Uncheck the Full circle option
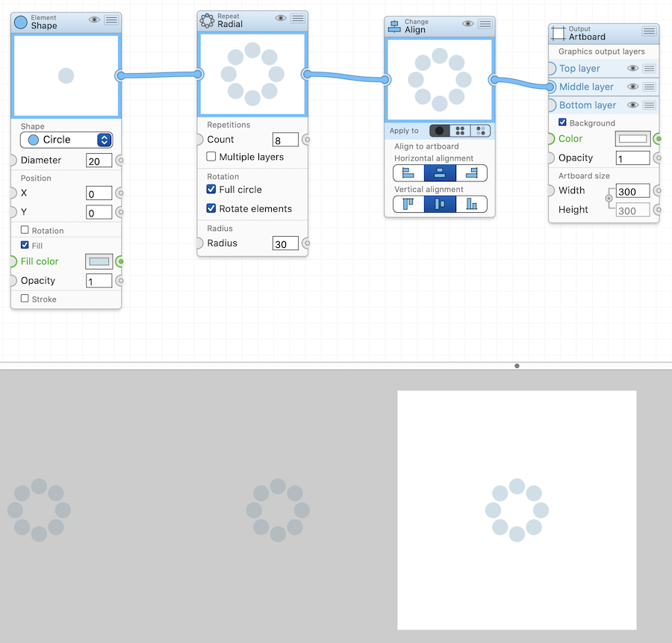Screen dimensions: 672x643 click(x=211, y=189)
